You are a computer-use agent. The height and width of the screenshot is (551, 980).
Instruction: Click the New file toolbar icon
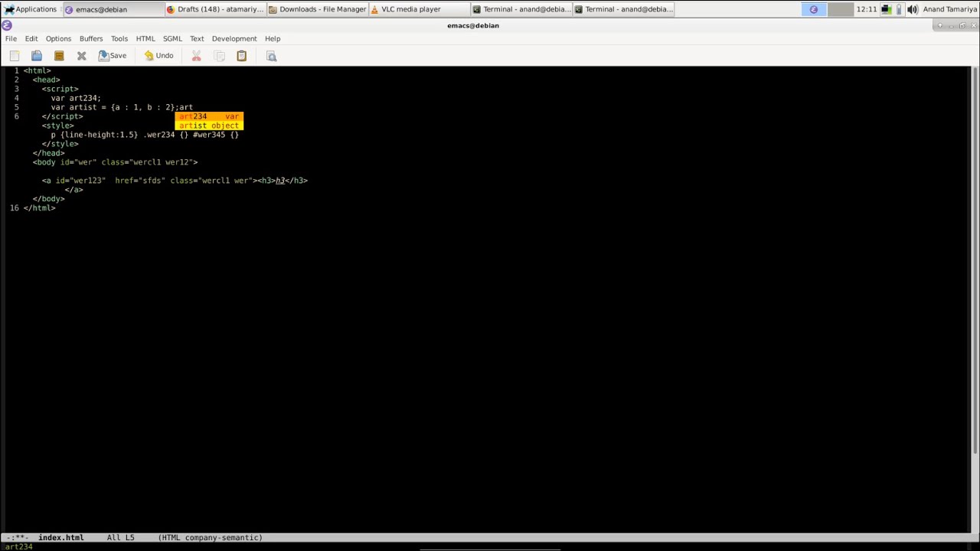(15, 56)
